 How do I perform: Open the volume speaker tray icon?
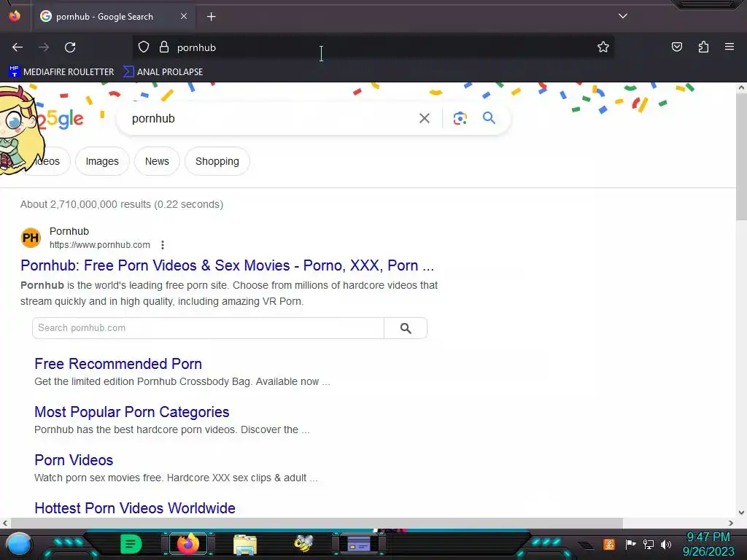point(666,544)
